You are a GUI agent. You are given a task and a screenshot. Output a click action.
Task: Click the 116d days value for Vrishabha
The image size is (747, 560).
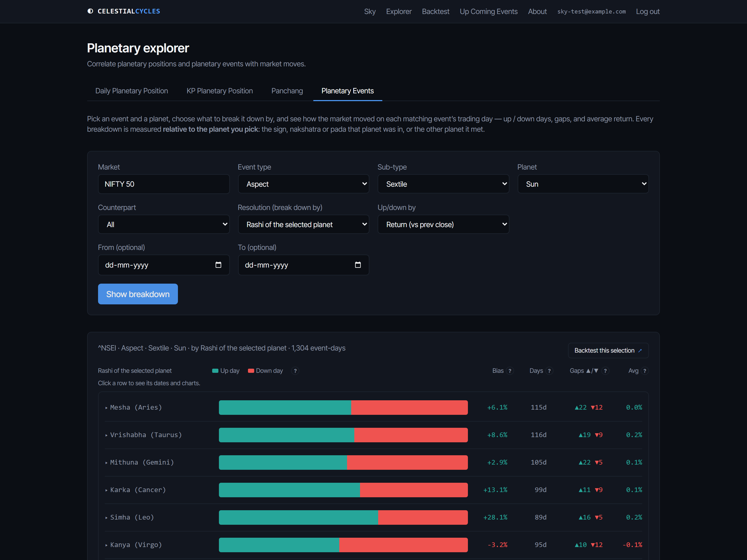click(538, 435)
